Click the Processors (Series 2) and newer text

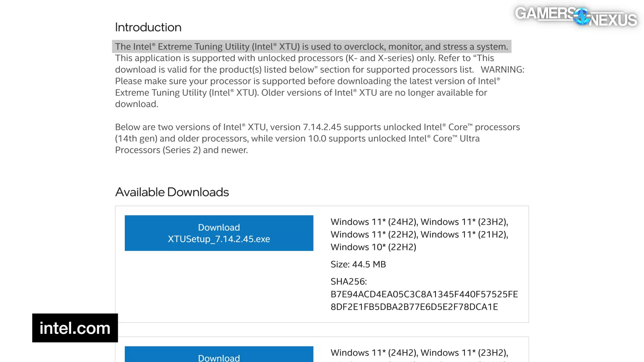[181, 150]
